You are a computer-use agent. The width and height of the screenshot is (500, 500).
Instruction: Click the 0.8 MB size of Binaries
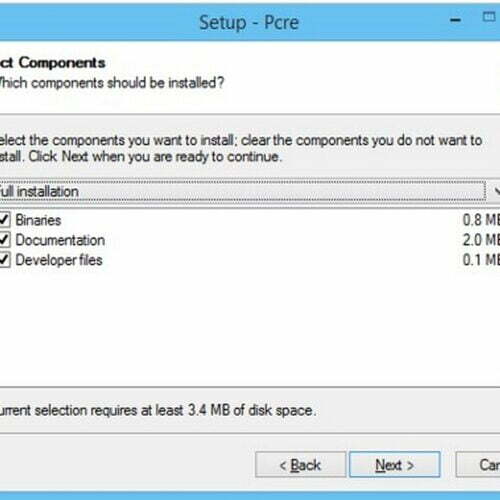coord(481,220)
